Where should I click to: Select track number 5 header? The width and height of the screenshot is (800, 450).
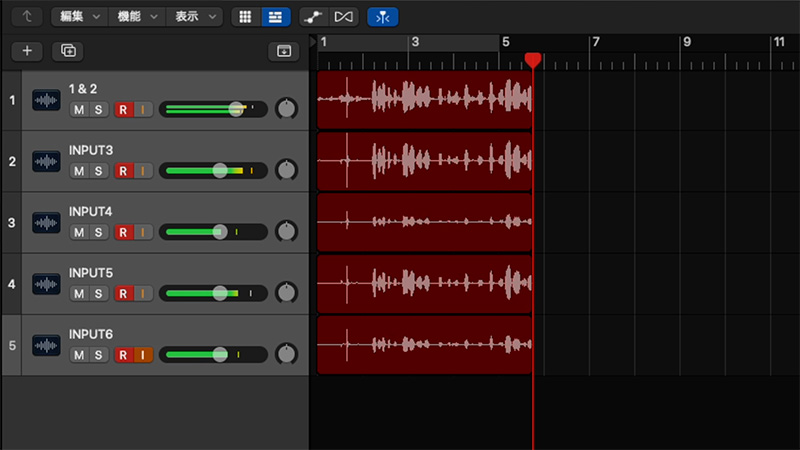(12, 345)
